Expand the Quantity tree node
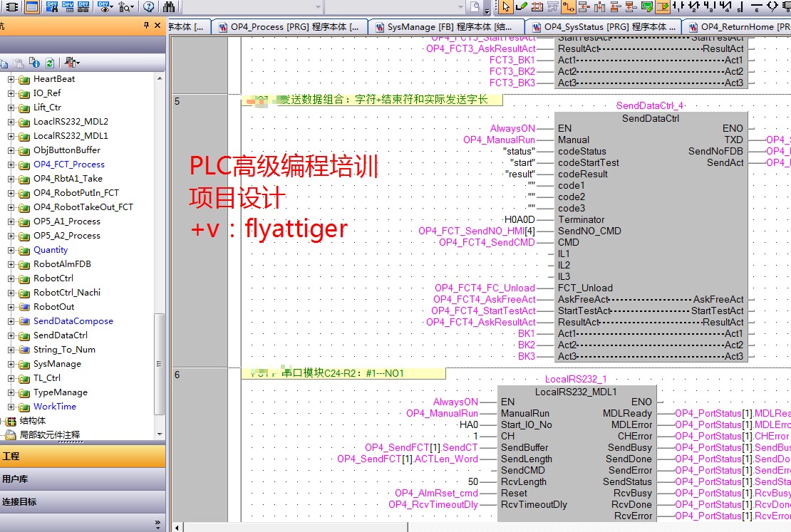791x532 pixels. click(11, 250)
